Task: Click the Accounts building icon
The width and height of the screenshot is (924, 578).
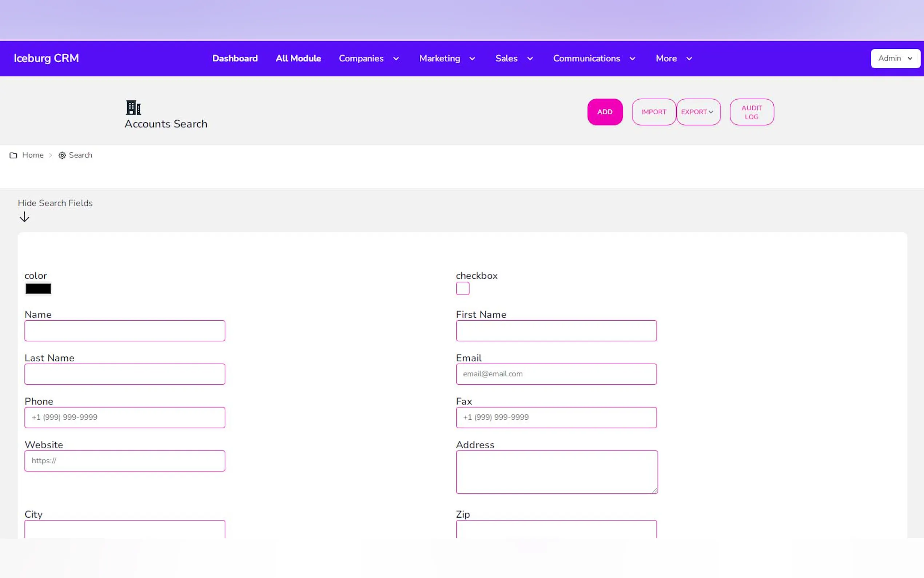Action: (133, 107)
